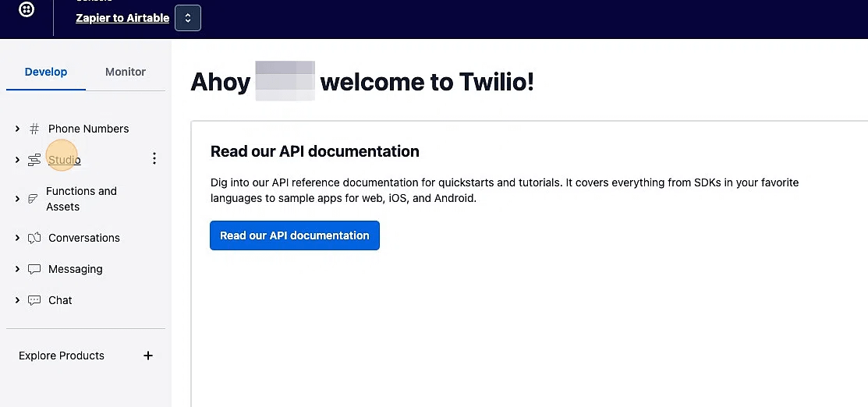This screenshot has height=407, width=868.
Task: Open Chat in sidebar
Action: pyautogui.click(x=60, y=300)
